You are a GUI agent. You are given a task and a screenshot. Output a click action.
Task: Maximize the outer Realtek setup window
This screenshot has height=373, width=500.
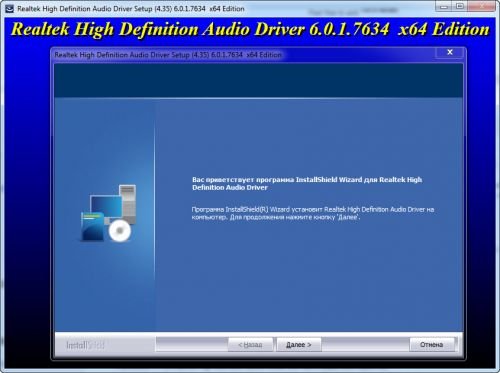(x=460, y=6)
